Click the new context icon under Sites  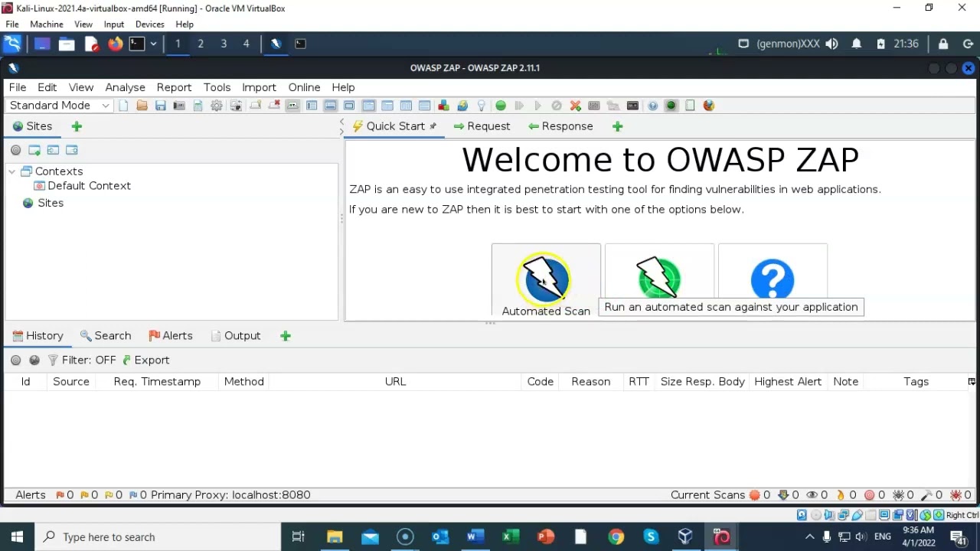(x=34, y=150)
